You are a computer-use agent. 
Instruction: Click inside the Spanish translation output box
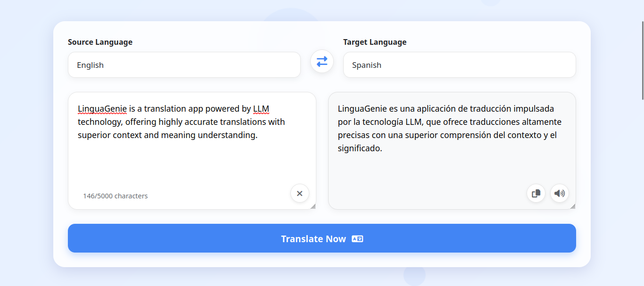[x=452, y=151]
